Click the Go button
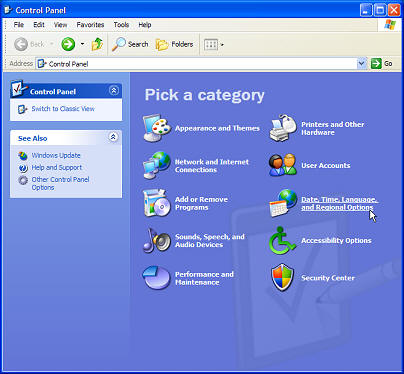The image size is (404, 374). (x=382, y=63)
